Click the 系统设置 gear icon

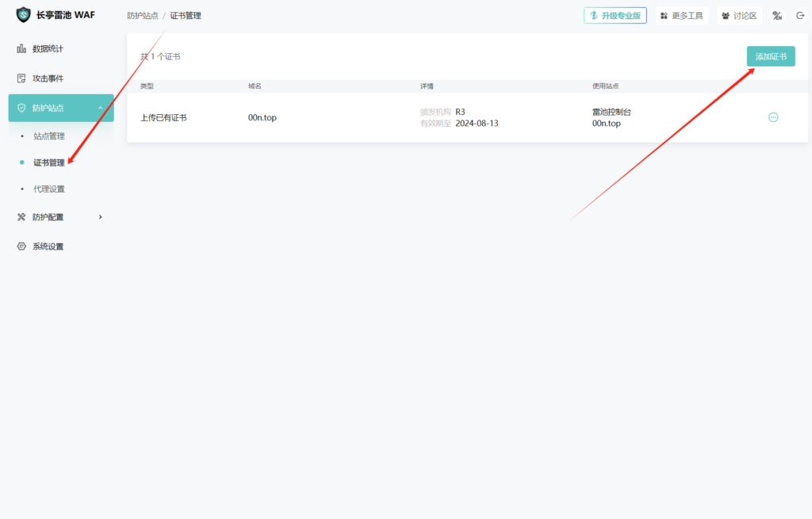click(21, 246)
